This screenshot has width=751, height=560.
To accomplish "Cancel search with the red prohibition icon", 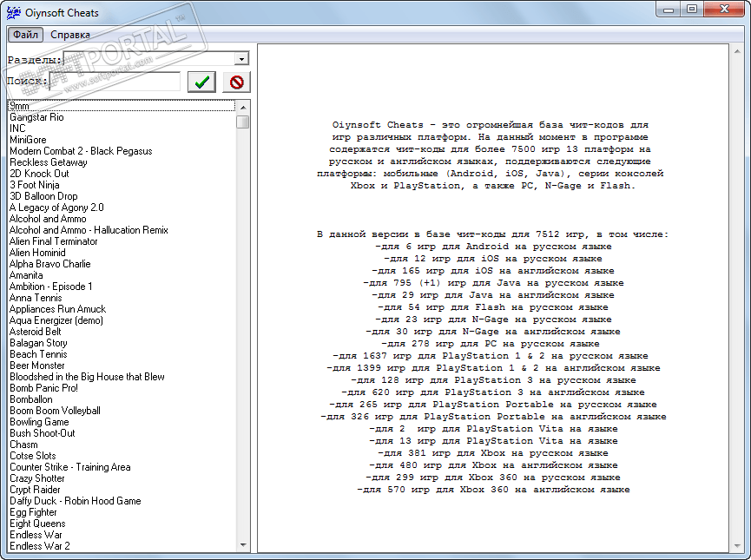I will click(x=237, y=82).
